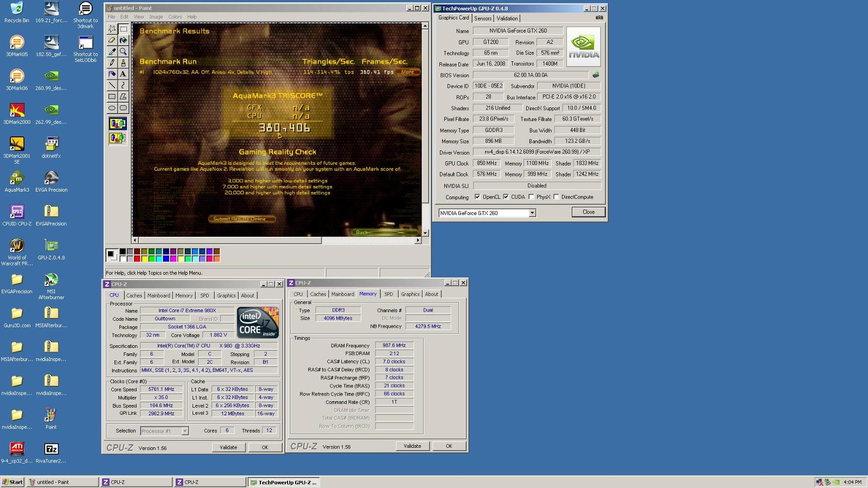
Task: Select the Brush tool in Paint
Action: 123,63
